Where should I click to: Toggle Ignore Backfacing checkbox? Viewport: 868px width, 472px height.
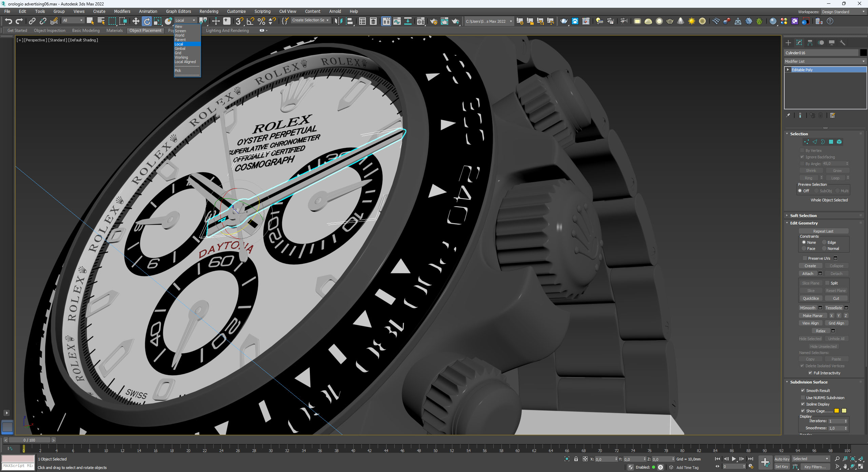[802, 157]
